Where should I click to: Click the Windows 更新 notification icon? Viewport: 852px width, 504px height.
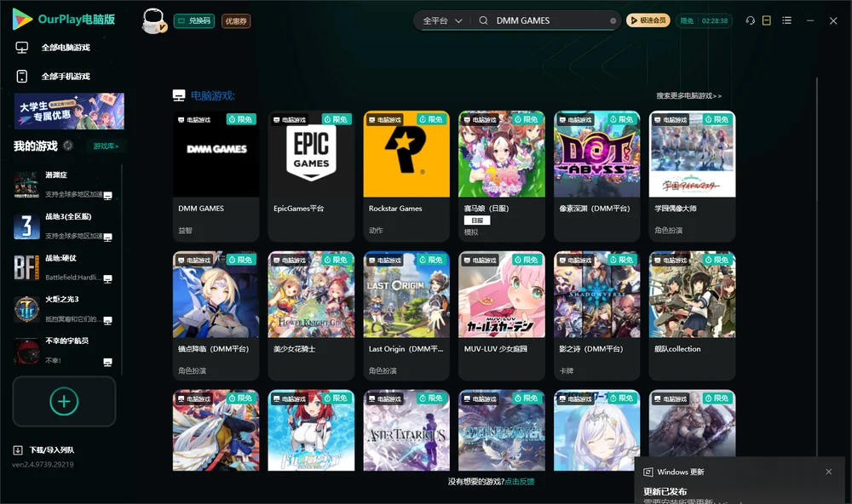[x=648, y=472]
